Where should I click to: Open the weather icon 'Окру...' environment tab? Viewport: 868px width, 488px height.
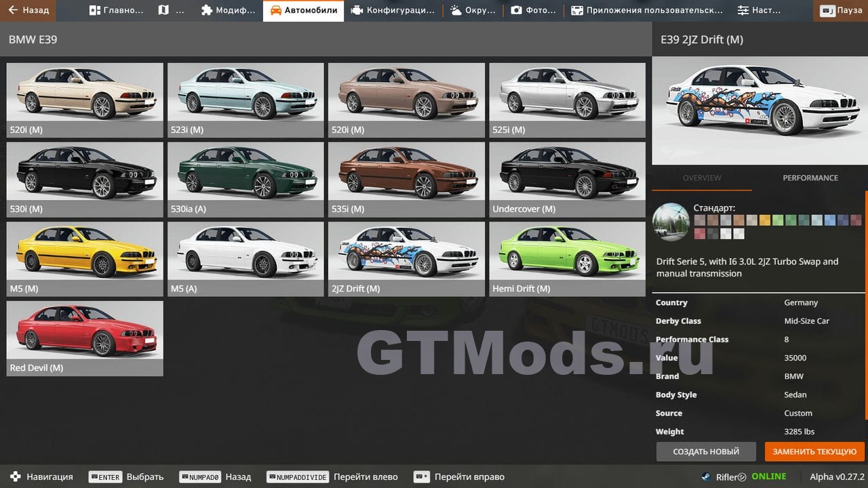pyautogui.click(x=472, y=11)
